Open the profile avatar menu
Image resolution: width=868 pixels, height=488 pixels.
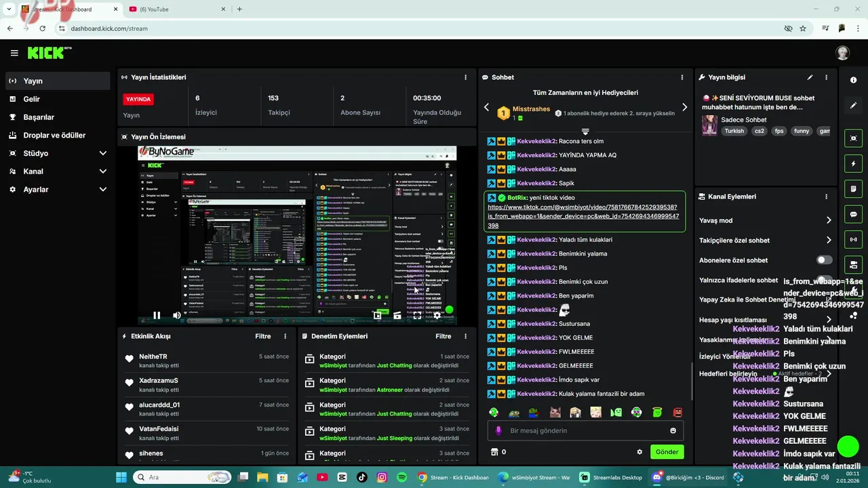[842, 53]
